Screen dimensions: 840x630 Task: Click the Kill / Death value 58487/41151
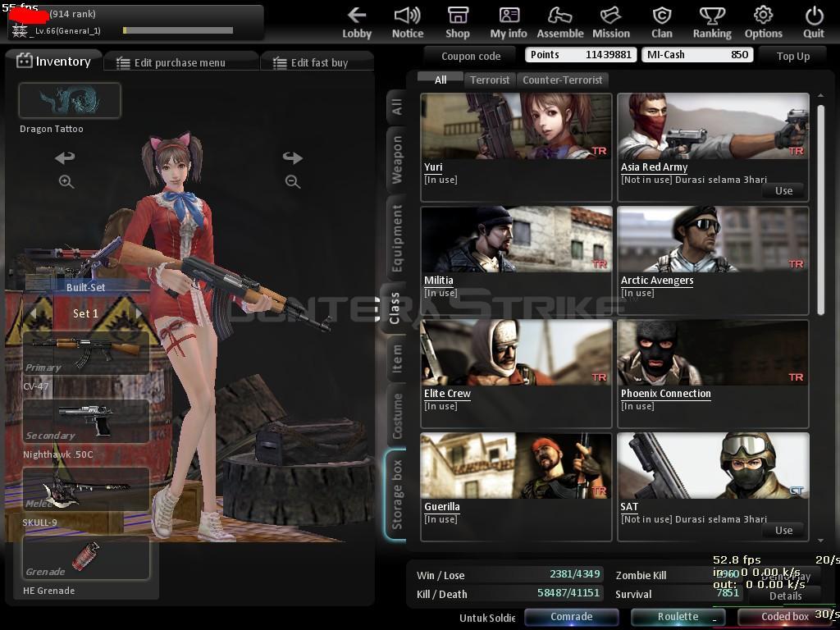[568, 593]
